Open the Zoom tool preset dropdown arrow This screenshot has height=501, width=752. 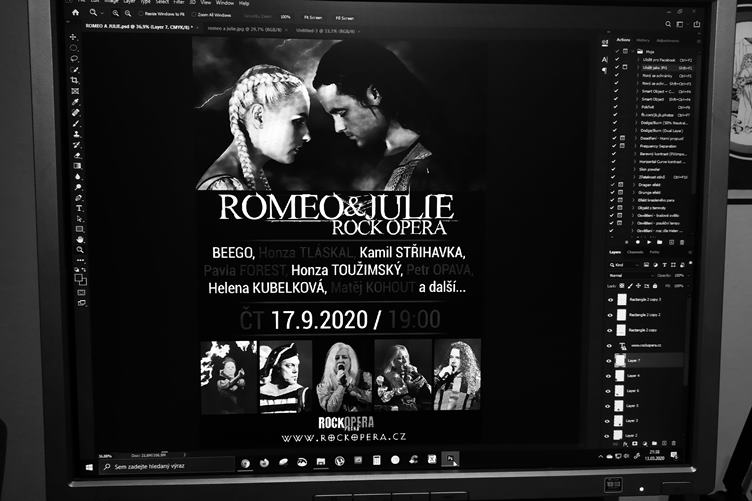tap(101, 13)
